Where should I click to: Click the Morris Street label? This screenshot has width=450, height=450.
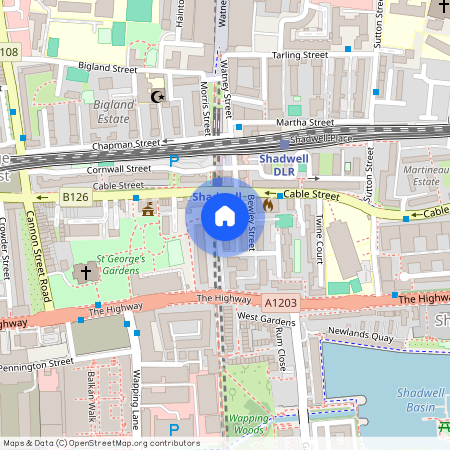pos(205,108)
